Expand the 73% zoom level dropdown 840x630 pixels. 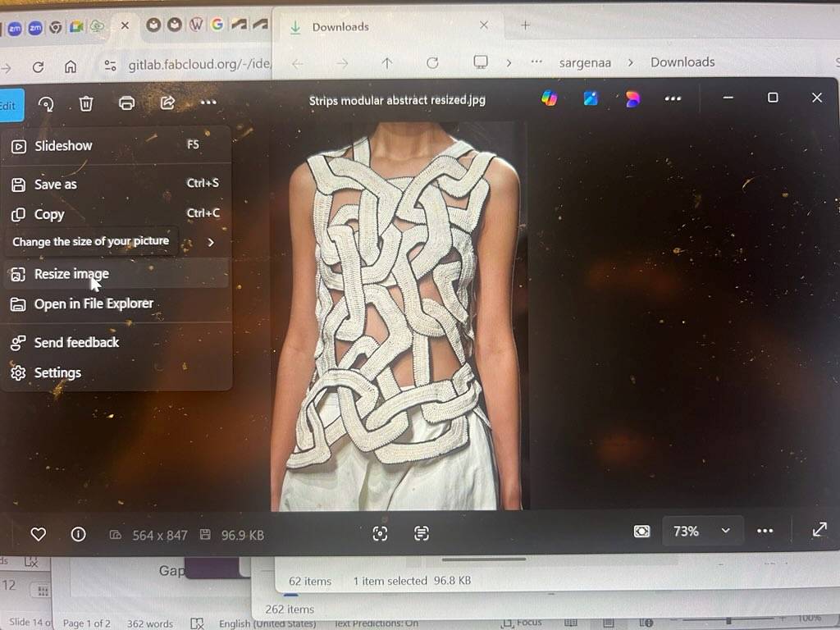pyautogui.click(x=725, y=531)
